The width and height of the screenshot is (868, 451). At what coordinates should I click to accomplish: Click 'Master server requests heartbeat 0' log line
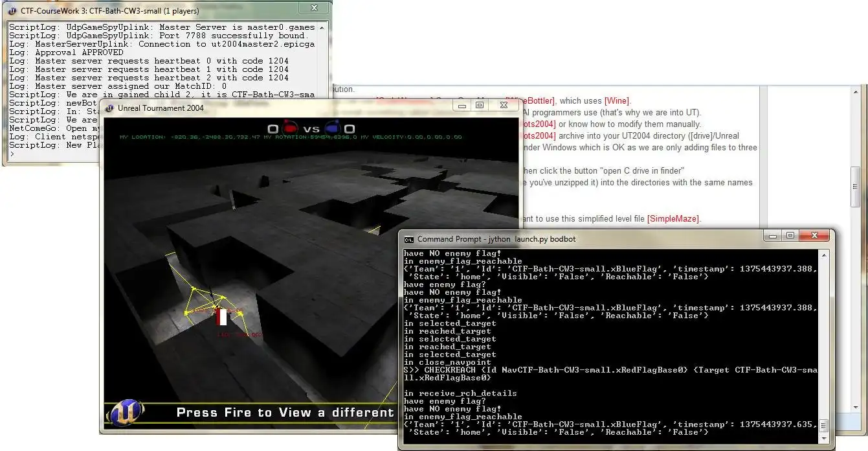(x=149, y=61)
